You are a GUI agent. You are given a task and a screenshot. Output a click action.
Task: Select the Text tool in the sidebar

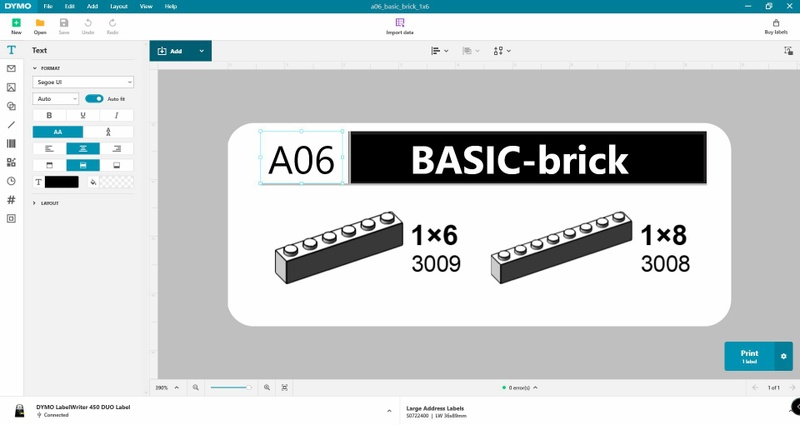coord(11,50)
